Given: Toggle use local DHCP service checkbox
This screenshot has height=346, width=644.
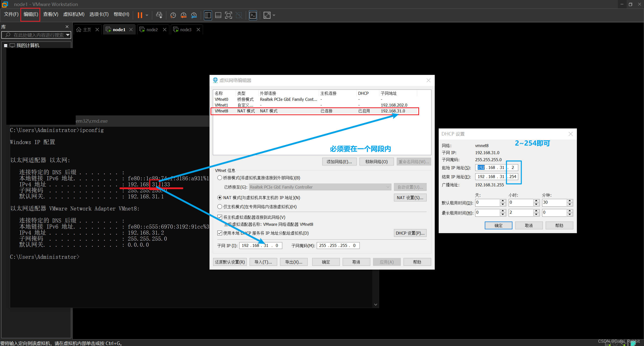Looking at the screenshot, I should click(x=220, y=233).
